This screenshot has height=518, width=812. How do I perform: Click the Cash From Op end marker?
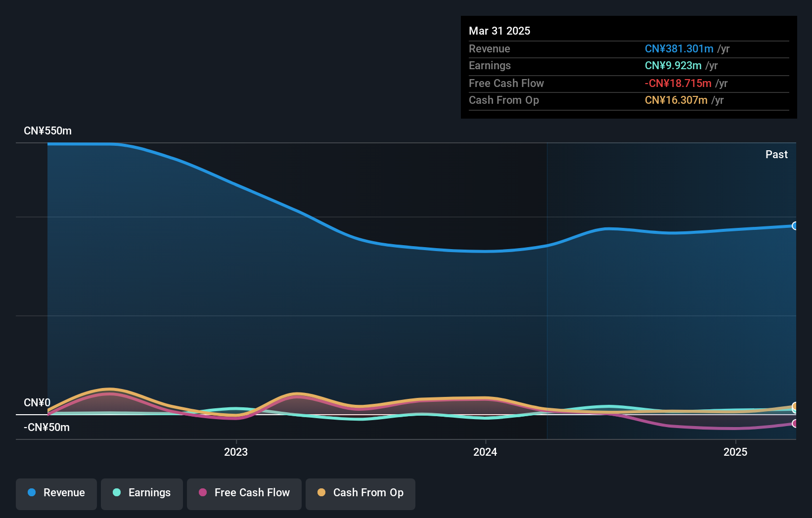tap(795, 407)
